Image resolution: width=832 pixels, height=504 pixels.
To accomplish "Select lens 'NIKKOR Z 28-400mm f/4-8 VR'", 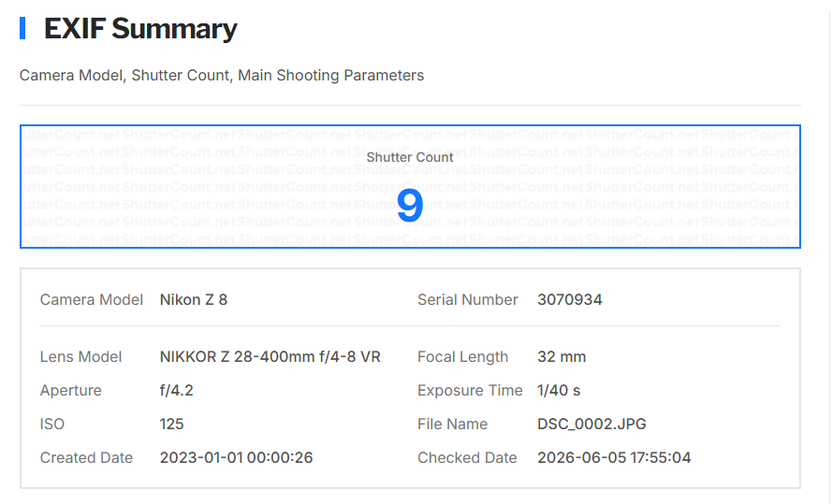I will [270, 357].
